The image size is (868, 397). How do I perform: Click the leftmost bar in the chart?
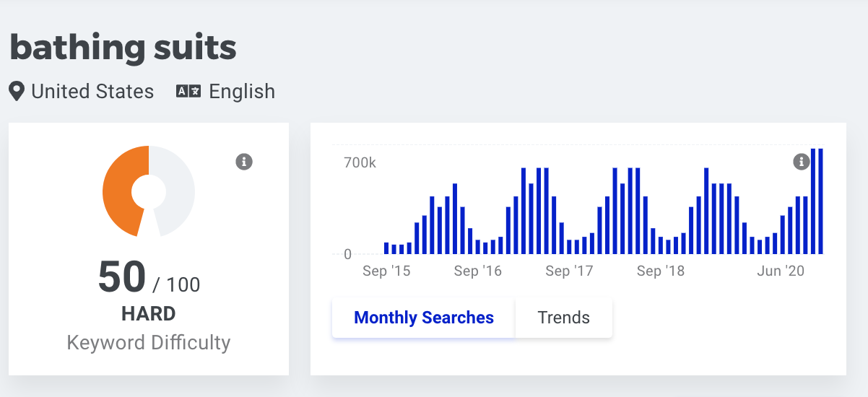point(386,248)
